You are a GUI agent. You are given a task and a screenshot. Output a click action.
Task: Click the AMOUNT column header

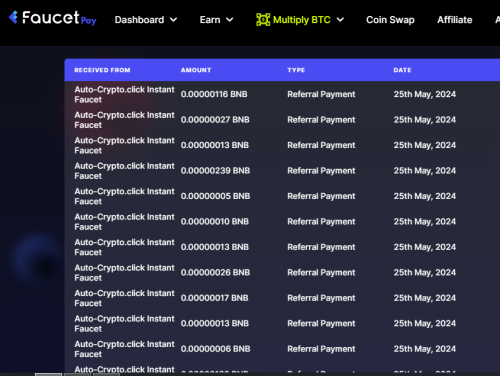(x=196, y=70)
